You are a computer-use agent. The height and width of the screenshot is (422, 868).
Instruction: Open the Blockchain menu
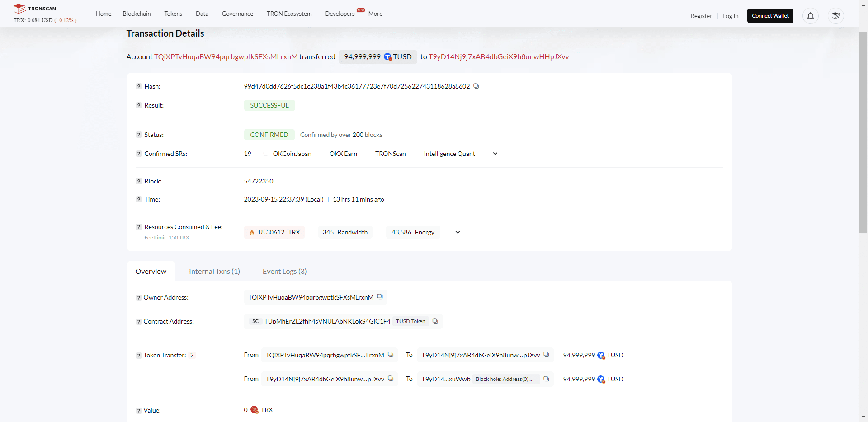pos(137,14)
